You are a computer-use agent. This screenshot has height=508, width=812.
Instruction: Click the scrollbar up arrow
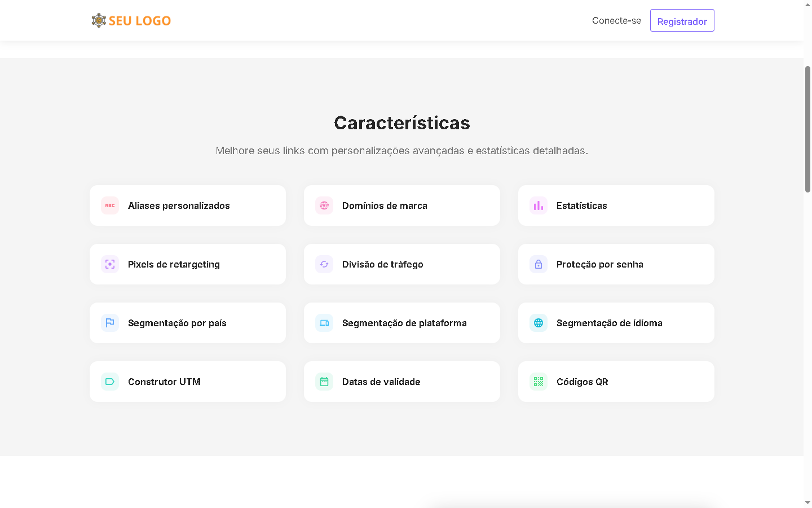(807, 5)
